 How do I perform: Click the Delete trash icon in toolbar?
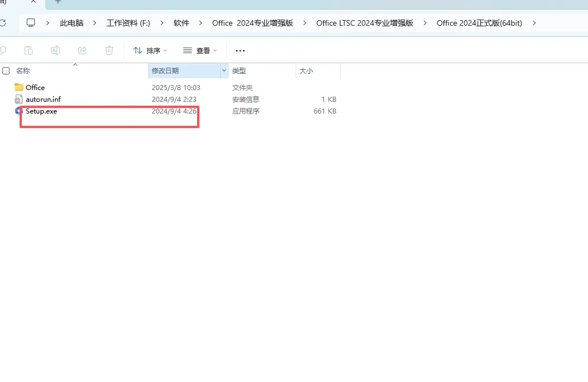click(109, 50)
